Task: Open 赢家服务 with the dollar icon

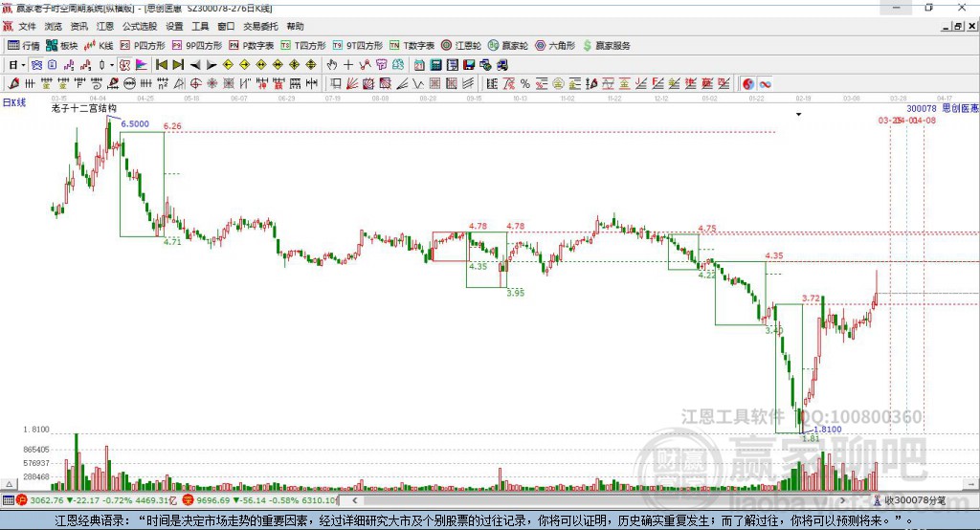Action: pyautogui.click(x=606, y=46)
